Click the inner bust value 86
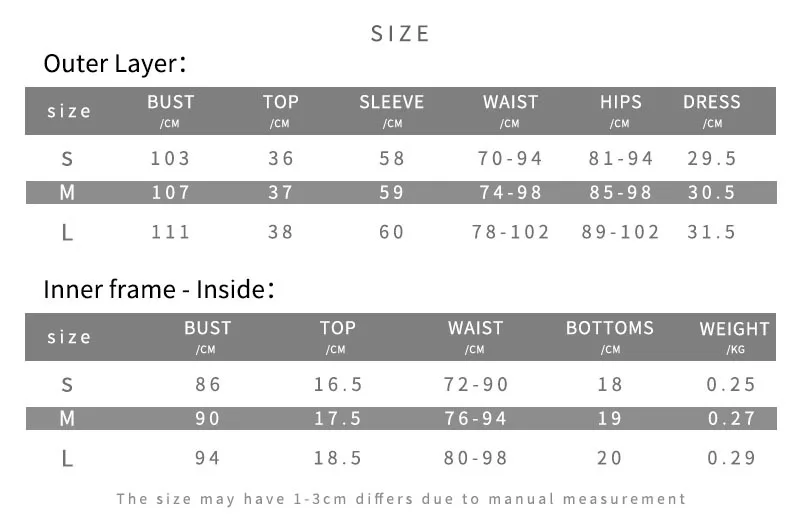The image size is (800, 520). coord(208,384)
